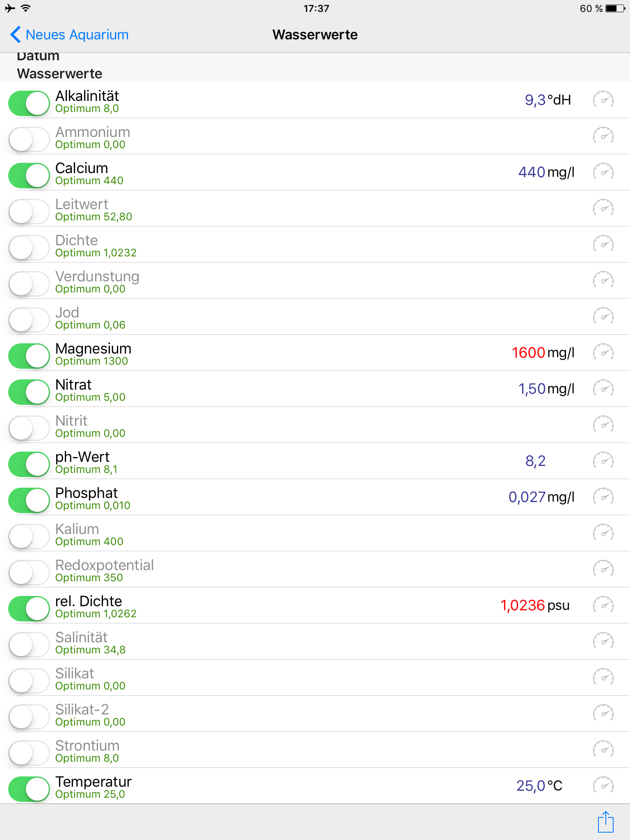The height and width of the screenshot is (840, 630).
Task: Enable the Ammonium toggle
Action: point(29,139)
